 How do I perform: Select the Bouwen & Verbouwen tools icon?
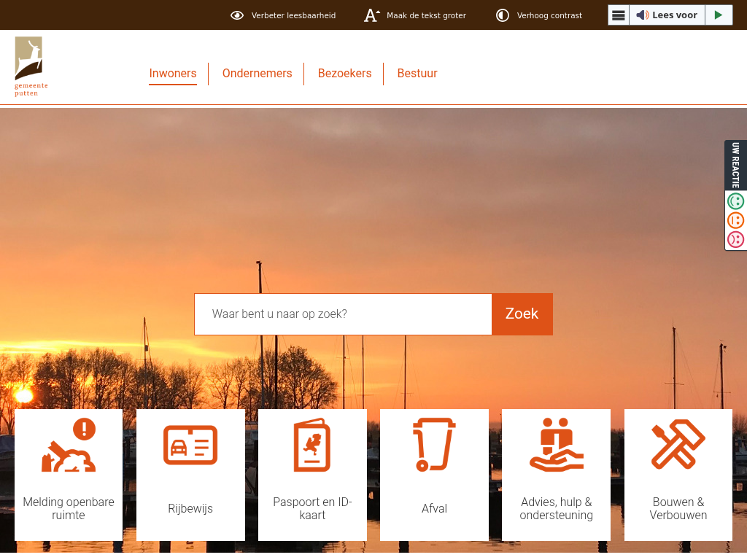click(678, 446)
